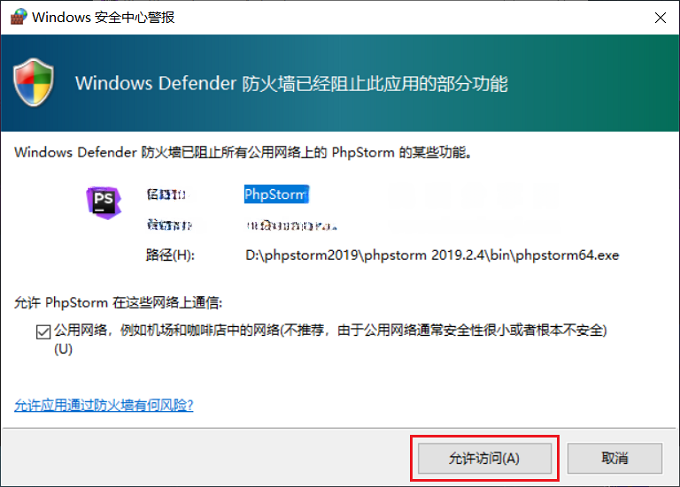Viewport: 680px width, 487px height.
Task: Toggle the 公用网络 checkbox
Action: coord(43,332)
